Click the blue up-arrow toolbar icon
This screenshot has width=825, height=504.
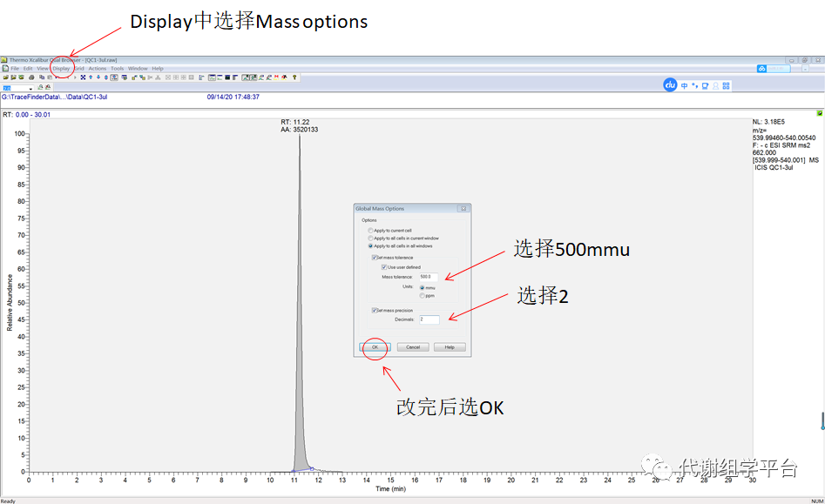coord(91,77)
